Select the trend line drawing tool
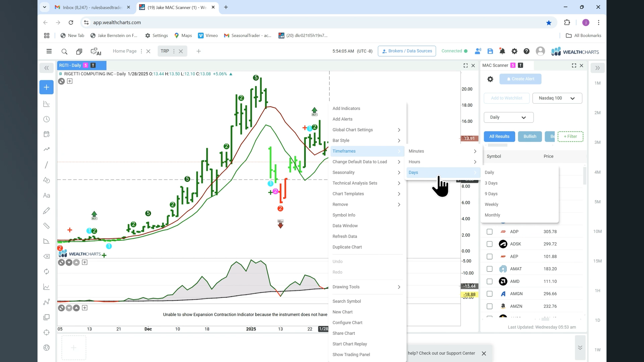Image resolution: width=644 pixels, height=362 pixels. tap(47, 165)
